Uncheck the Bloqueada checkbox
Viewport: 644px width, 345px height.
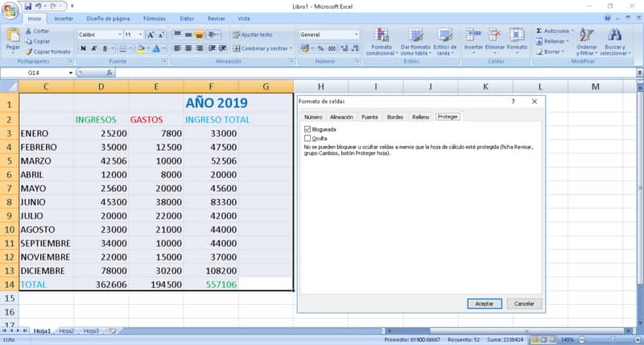pyautogui.click(x=308, y=129)
